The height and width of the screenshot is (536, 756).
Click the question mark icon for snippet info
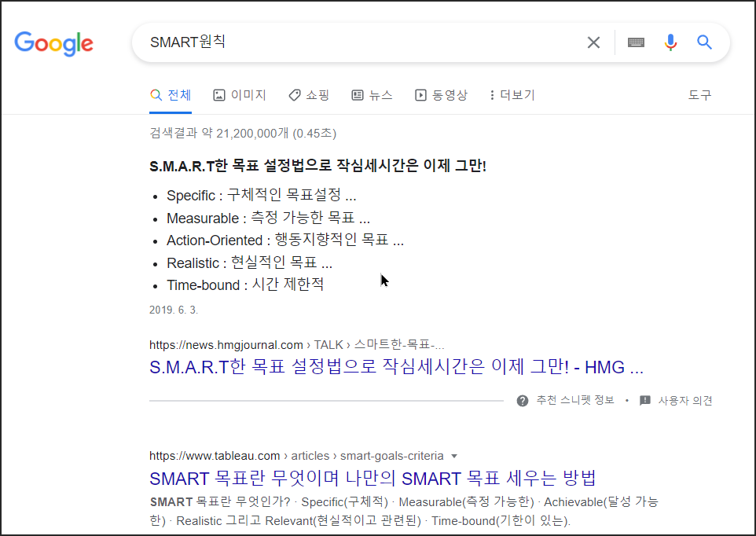click(x=522, y=401)
